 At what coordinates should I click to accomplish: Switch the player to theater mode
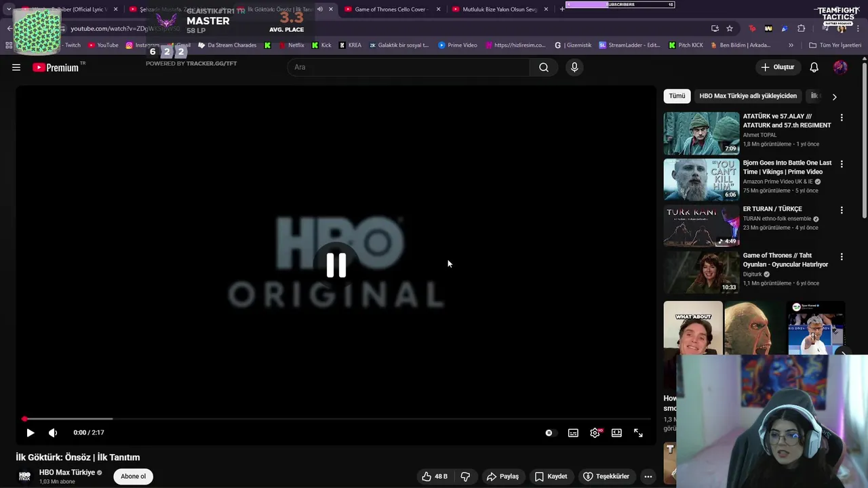pos(616,432)
